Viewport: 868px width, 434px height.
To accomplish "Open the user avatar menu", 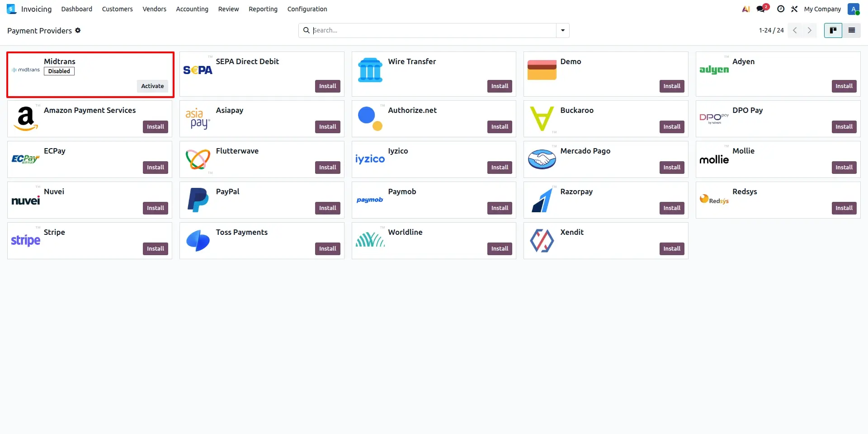I will point(854,9).
